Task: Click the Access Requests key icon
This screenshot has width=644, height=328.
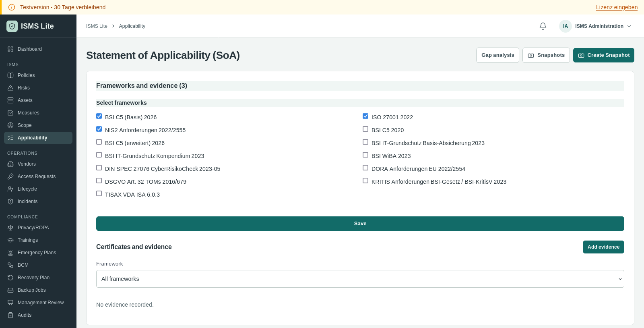Action: pos(10,176)
